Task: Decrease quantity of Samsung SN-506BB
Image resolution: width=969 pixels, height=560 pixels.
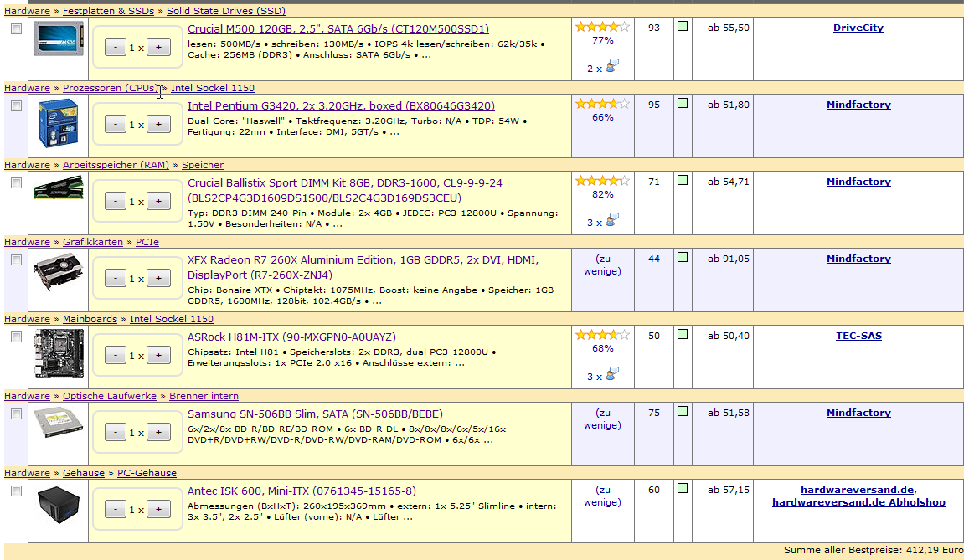Action: pyautogui.click(x=116, y=432)
